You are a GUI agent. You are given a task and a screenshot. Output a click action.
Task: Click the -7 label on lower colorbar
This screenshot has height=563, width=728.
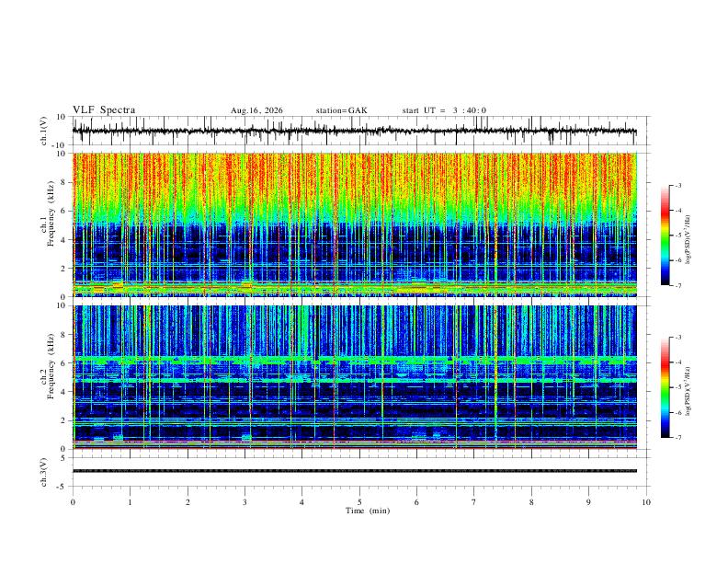[x=677, y=438]
